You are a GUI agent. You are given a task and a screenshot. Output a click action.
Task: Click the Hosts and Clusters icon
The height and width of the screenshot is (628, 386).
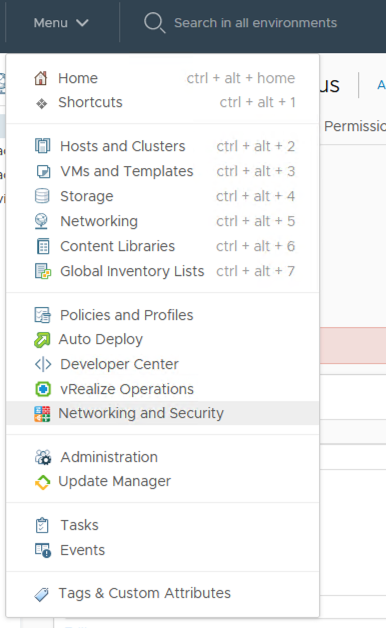pyautogui.click(x=42, y=146)
